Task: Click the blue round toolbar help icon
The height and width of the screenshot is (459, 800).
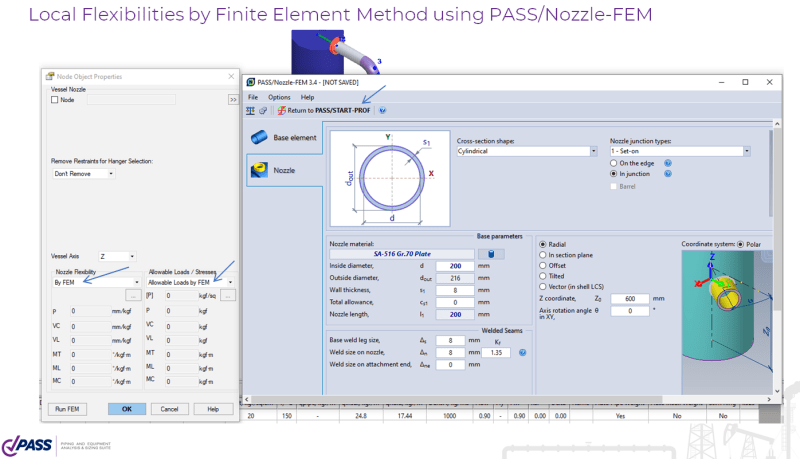Action: [383, 110]
